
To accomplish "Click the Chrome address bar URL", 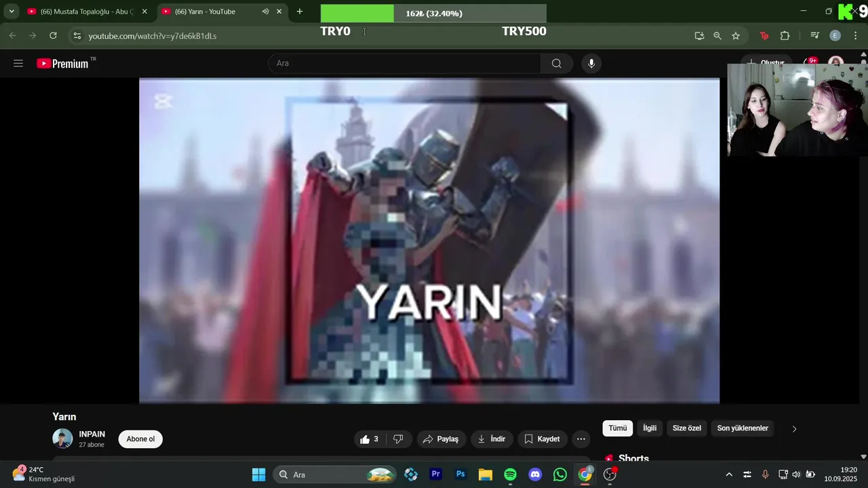I will coord(153,36).
